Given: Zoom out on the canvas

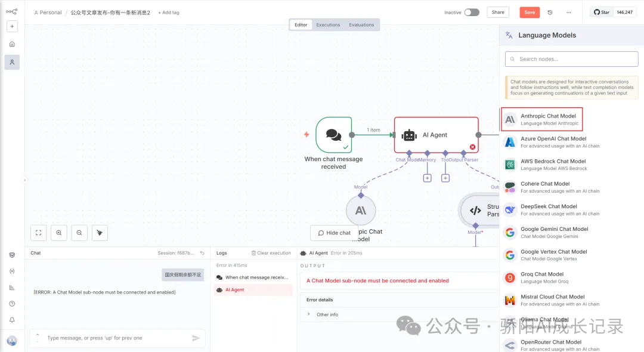Looking at the screenshot, I should [x=79, y=233].
